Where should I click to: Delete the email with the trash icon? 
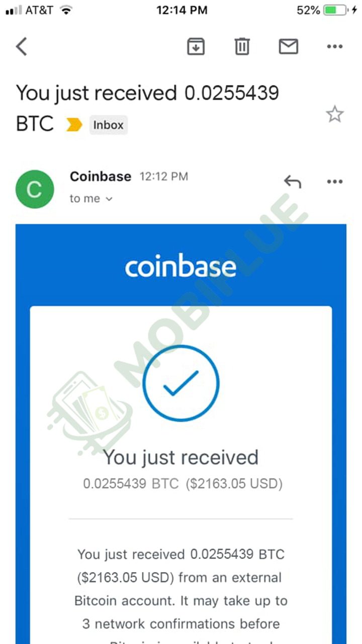pyautogui.click(x=242, y=47)
